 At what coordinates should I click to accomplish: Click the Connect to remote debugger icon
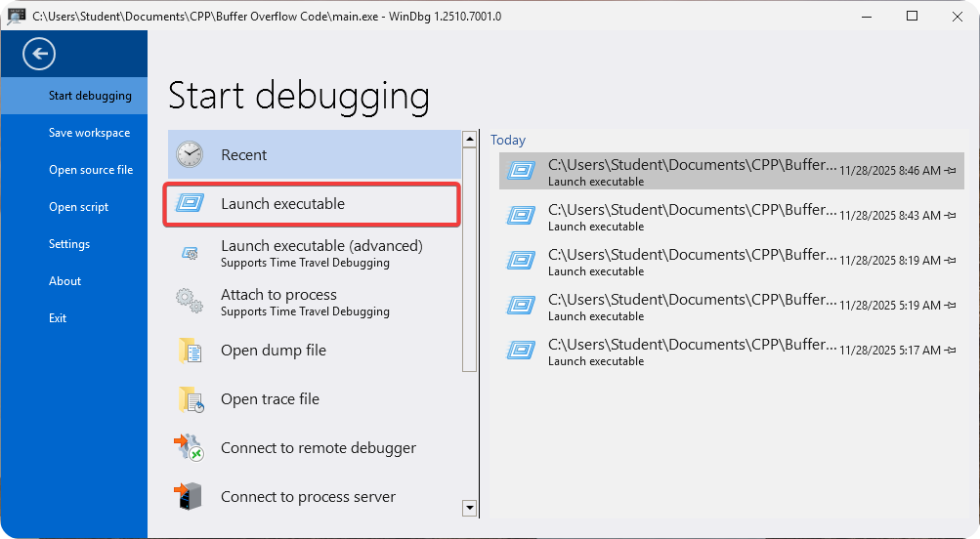190,448
